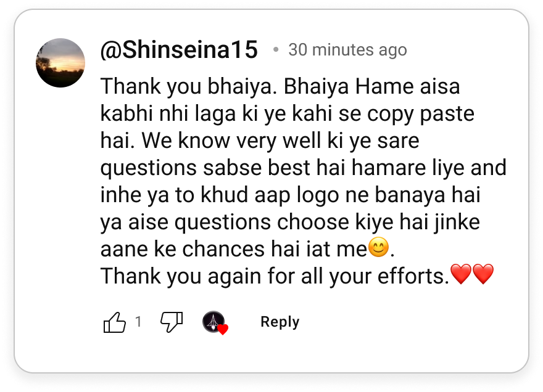Click the like count number 1
The height and width of the screenshot is (392, 543).
pos(138,322)
